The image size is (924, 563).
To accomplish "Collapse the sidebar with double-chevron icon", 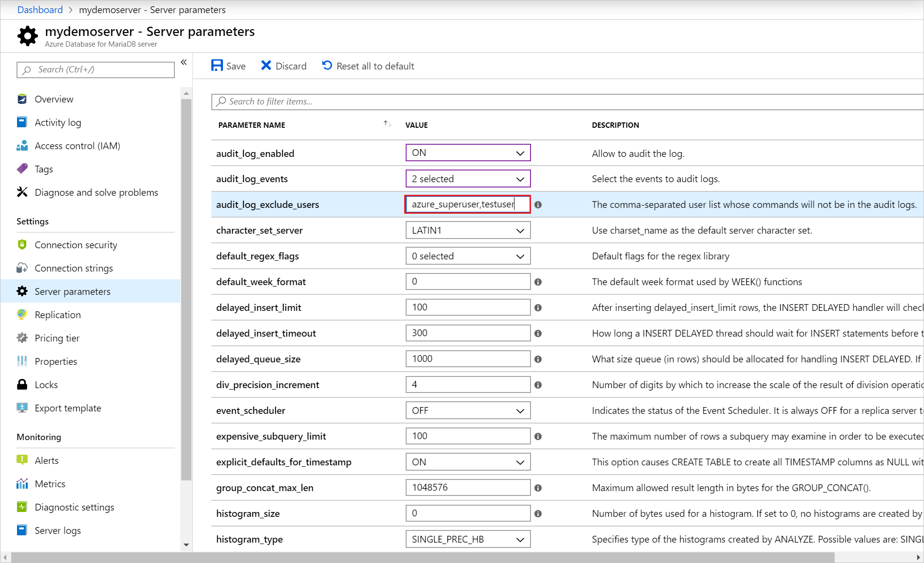I will point(184,62).
